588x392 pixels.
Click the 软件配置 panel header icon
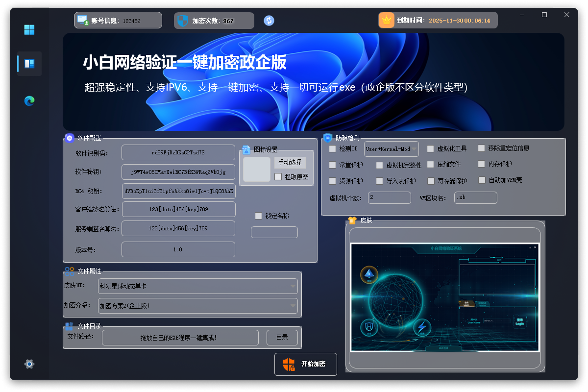pos(69,138)
